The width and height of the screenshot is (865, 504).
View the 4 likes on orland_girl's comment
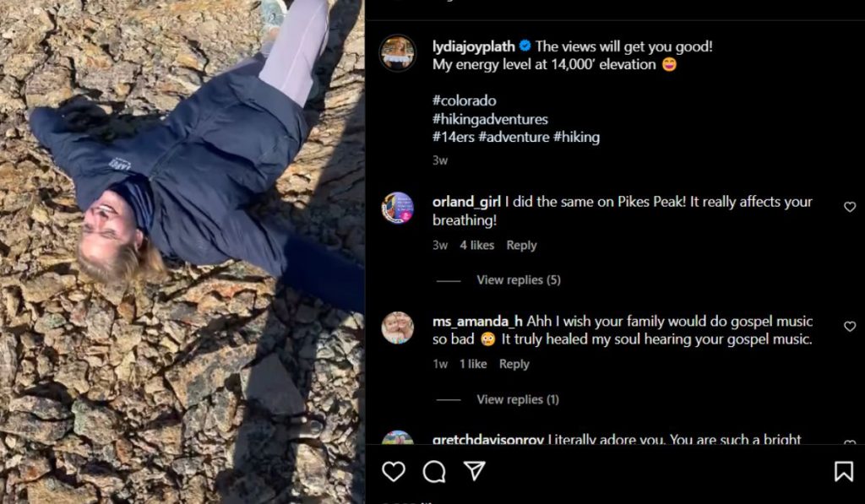point(476,246)
